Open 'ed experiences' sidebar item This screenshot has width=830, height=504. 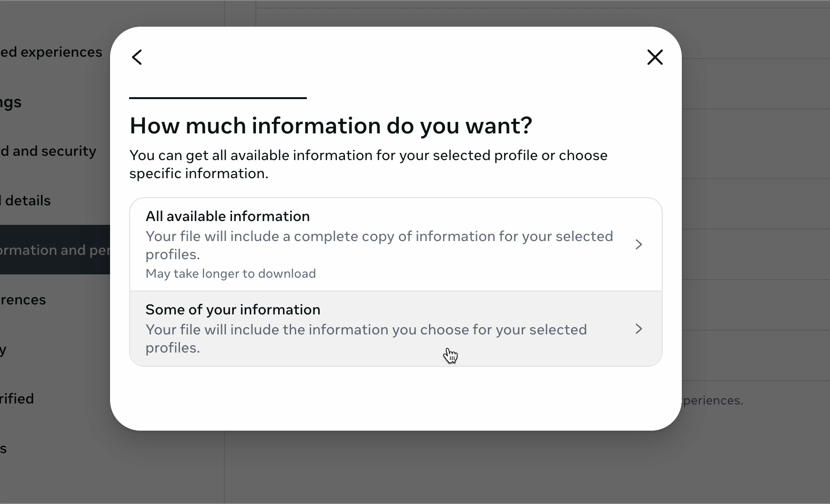[51, 52]
